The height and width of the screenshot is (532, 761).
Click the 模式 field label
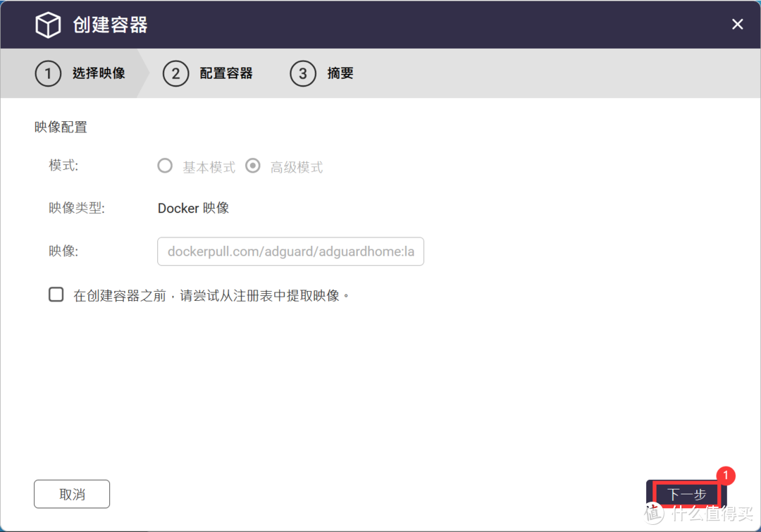tap(63, 166)
